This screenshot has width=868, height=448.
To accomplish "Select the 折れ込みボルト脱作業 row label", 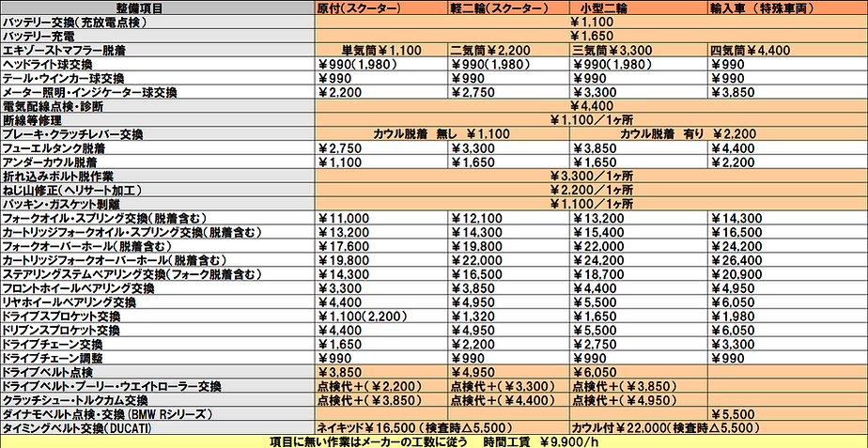I will click(x=157, y=176).
